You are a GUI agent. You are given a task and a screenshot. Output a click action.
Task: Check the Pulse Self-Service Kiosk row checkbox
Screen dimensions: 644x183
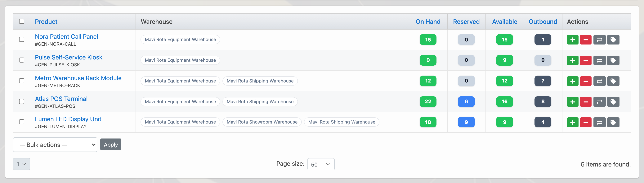[22, 60]
